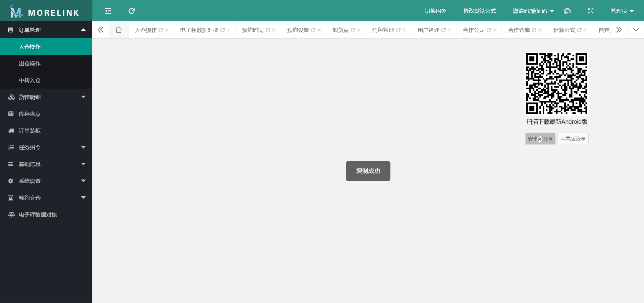This screenshot has width=644, height=303.
Task: Close the 用户管理 tab
Action: pos(450,30)
